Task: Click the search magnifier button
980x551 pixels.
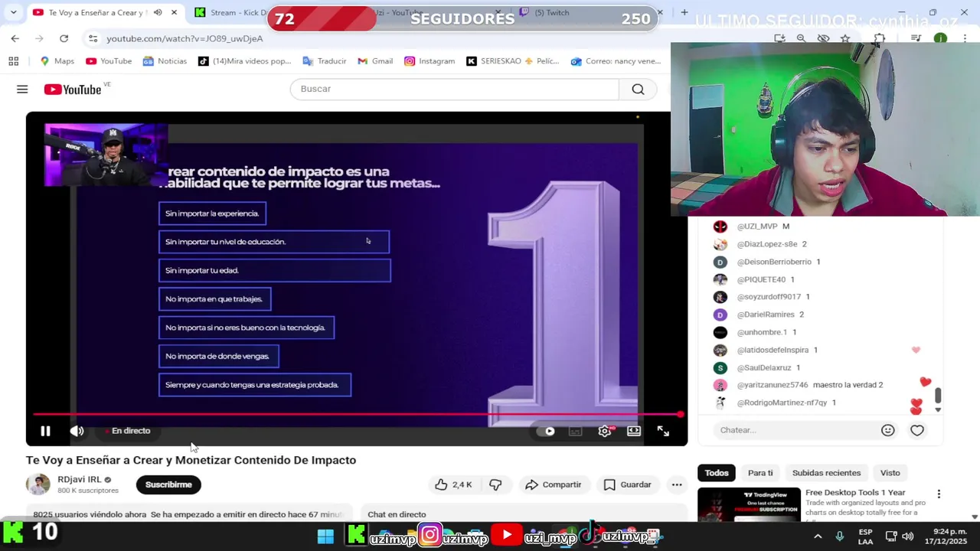Action: pos(638,89)
